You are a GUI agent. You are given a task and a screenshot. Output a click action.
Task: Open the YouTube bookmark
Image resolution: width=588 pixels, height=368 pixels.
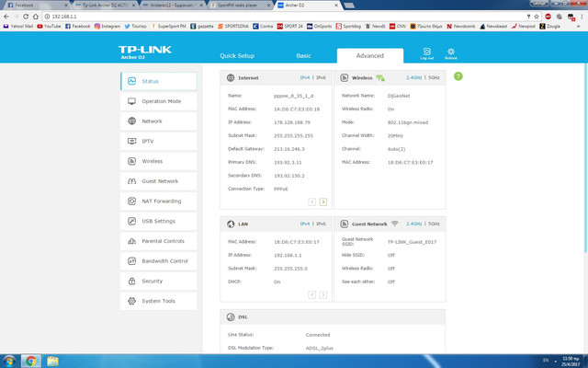(49, 27)
